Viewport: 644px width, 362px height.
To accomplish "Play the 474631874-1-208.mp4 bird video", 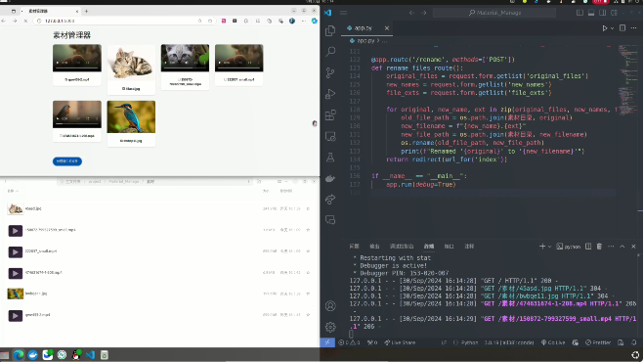I will (58, 119).
